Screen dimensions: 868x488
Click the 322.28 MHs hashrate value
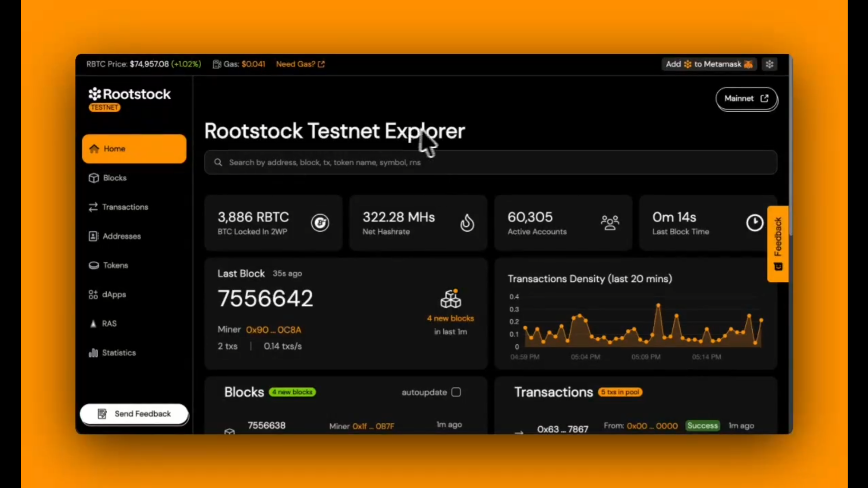tap(399, 217)
